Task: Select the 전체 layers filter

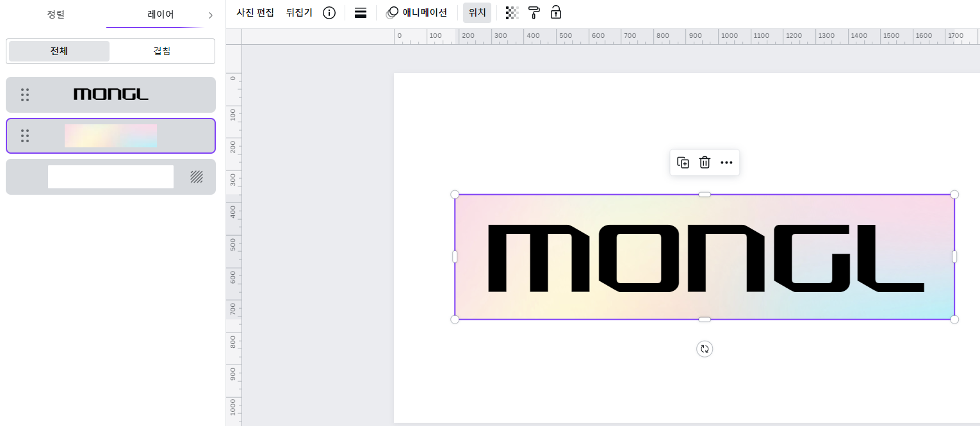Action: [x=59, y=51]
